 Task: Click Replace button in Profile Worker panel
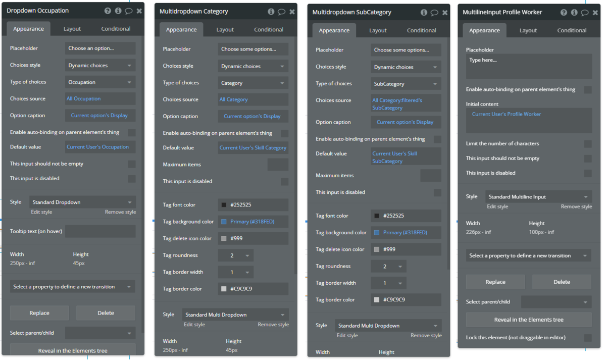[x=495, y=282]
